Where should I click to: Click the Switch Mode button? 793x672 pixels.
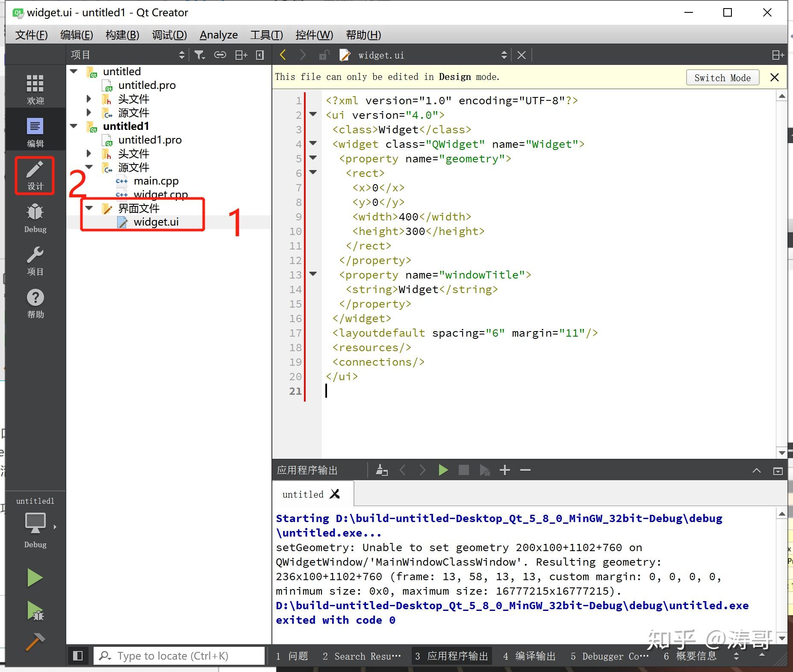tap(722, 78)
